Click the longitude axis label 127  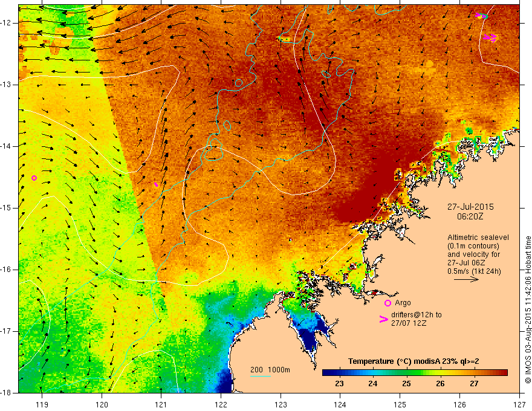point(519,404)
